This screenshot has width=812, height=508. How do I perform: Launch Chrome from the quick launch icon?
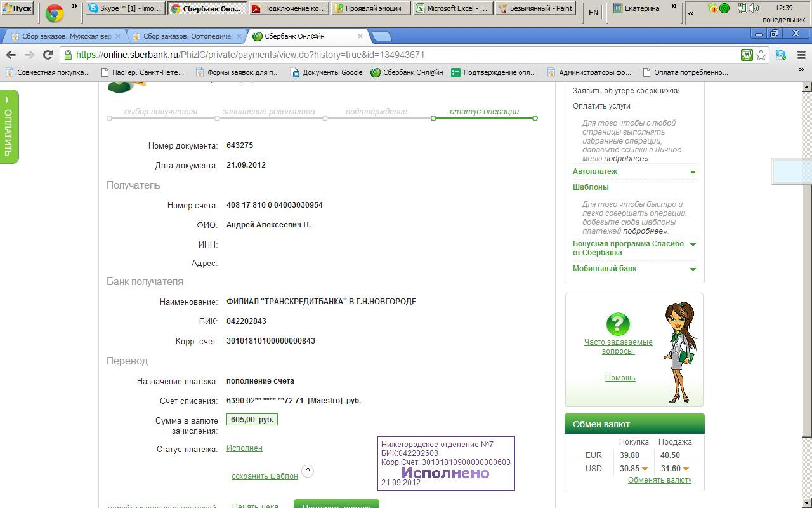click(x=55, y=11)
